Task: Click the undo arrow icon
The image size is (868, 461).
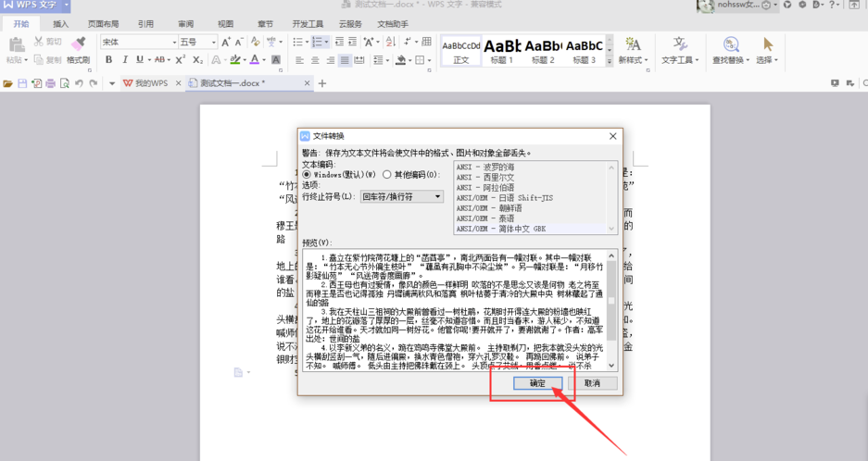Action: (x=80, y=83)
